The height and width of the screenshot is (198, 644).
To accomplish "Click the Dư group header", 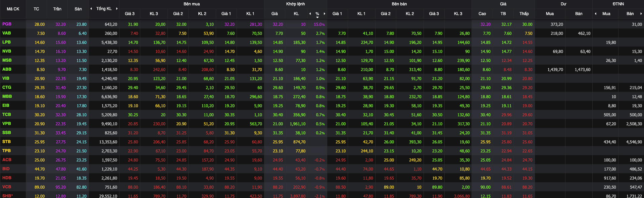I will click(x=563, y=4).
